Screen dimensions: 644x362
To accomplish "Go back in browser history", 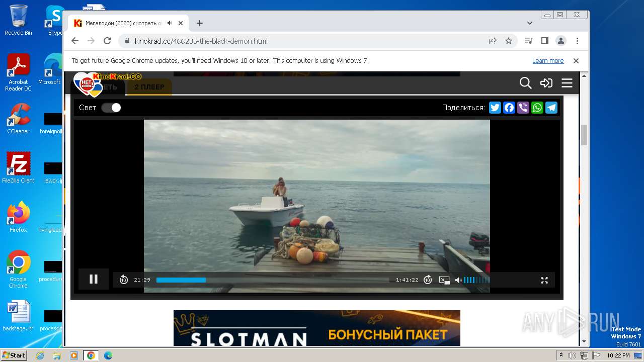I will pos(75,41).
